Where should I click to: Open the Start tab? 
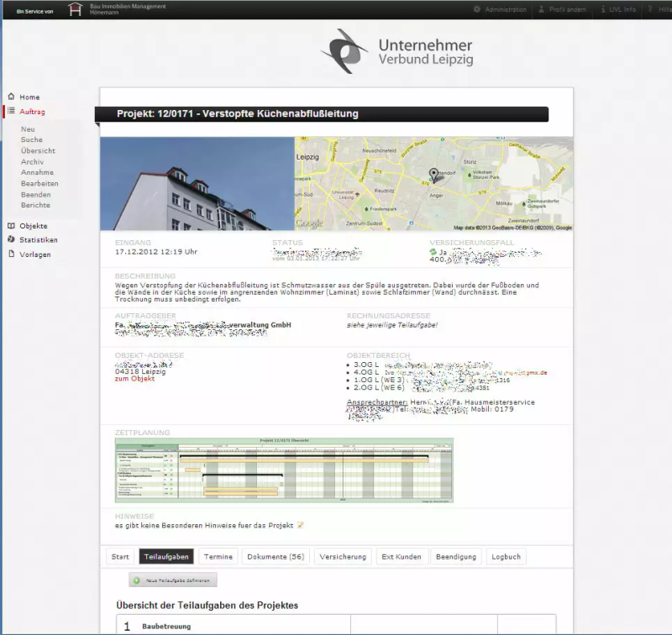120,557
